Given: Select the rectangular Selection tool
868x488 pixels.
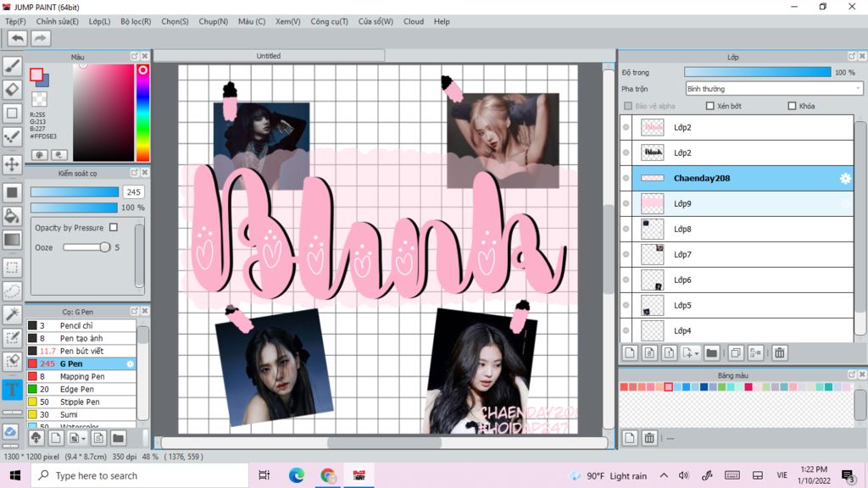Looking at the screenshot, I should 12,268.
